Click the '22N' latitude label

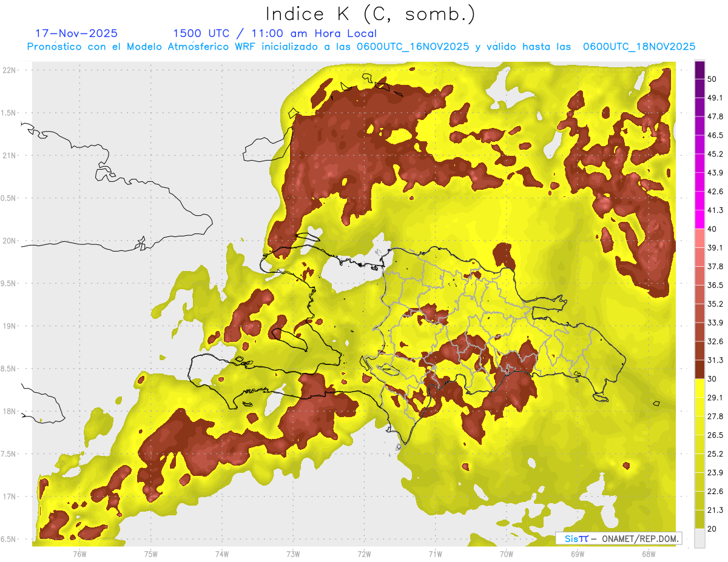coord(10,70)
